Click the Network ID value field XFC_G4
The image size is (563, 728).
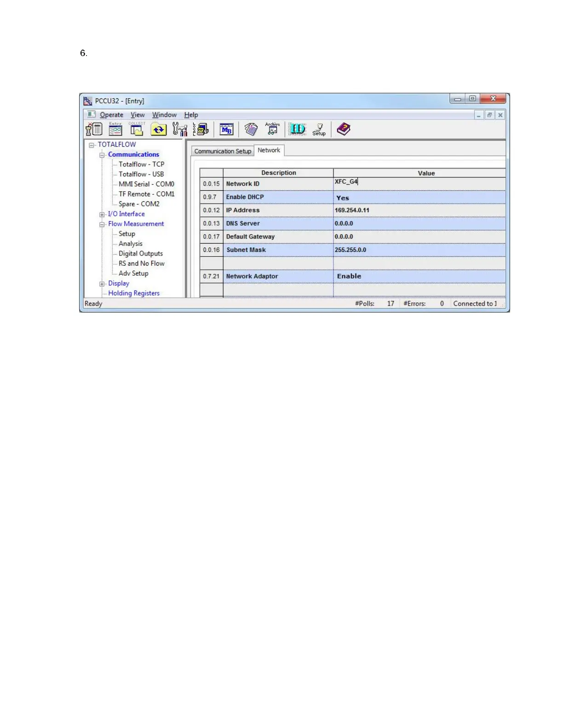click(419, 183)
